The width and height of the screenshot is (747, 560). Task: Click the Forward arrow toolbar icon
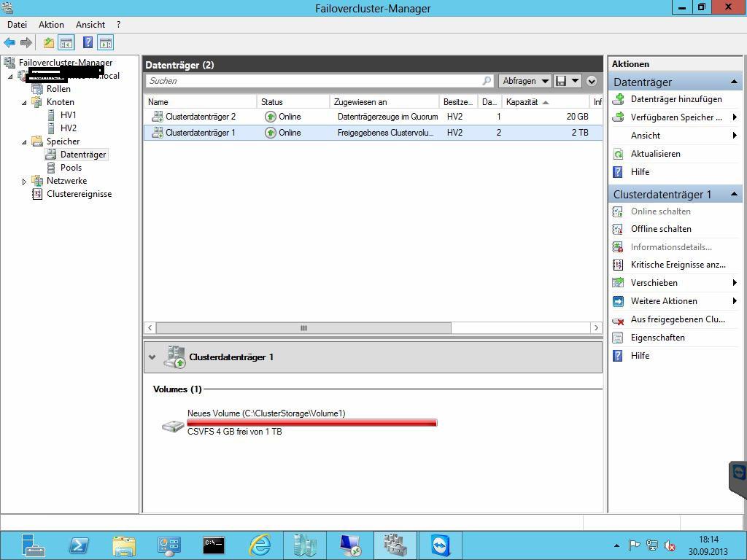pyautogui.click(x=26, y=43)
